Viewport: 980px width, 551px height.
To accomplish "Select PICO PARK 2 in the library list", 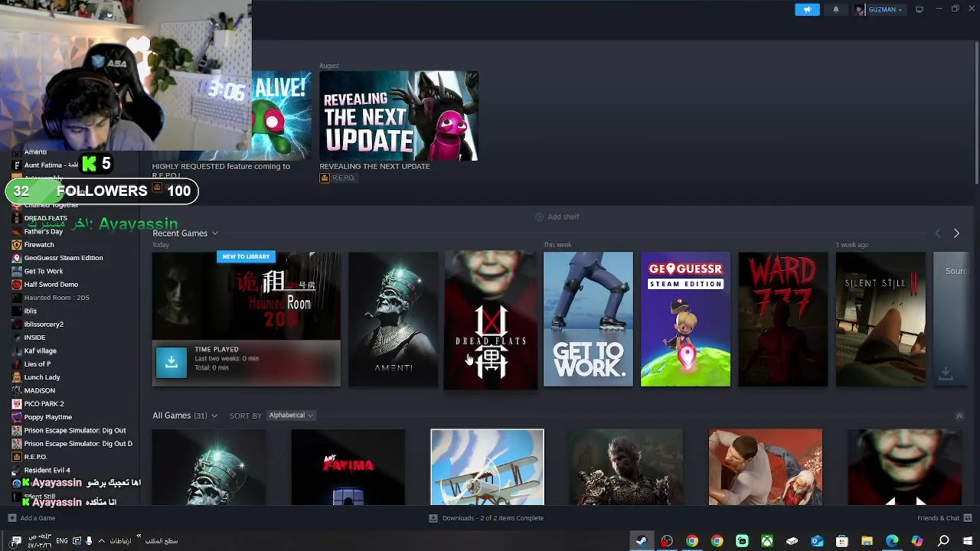I will tap(44, 404).
